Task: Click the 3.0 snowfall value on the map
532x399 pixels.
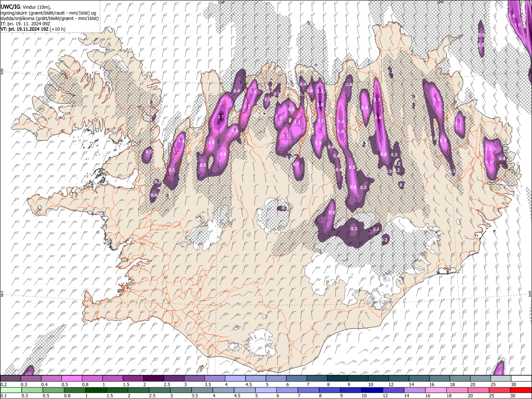Action: (320, 105)
